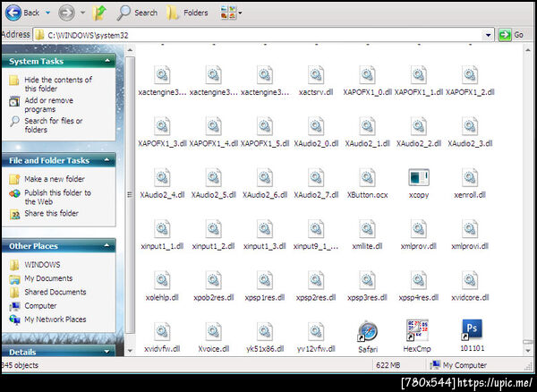
Task: Select the xactsrv.dll file icon
Action: click(x=316, y=74)
